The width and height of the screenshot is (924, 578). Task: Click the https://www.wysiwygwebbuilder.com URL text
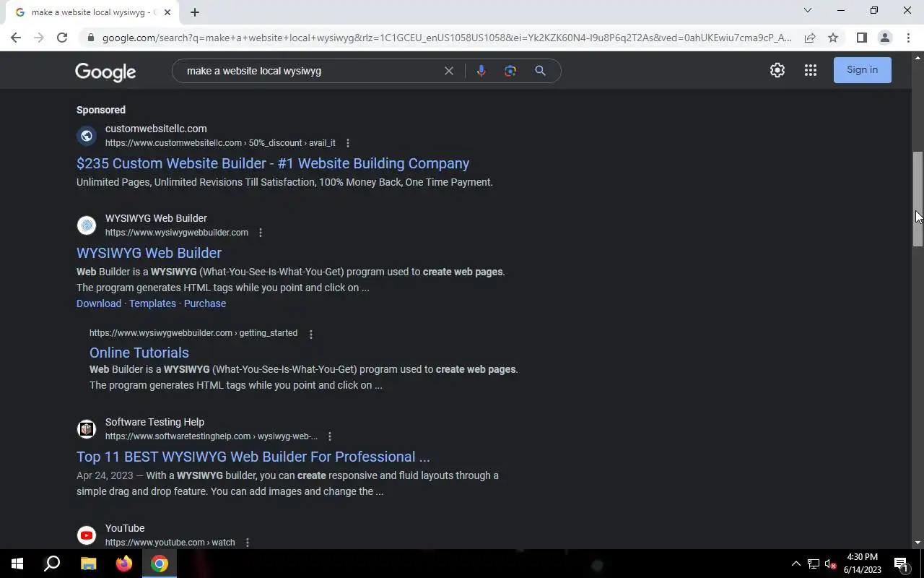click(177, 233)
